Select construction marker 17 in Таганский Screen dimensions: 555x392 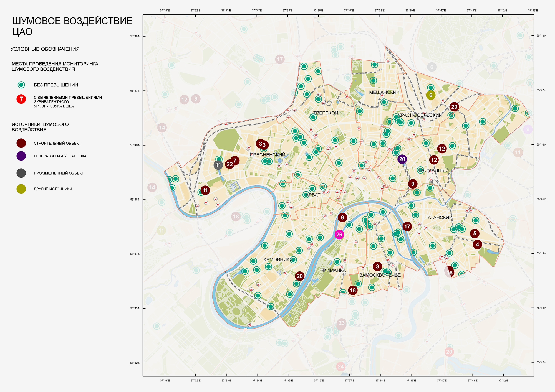[407, 226]
